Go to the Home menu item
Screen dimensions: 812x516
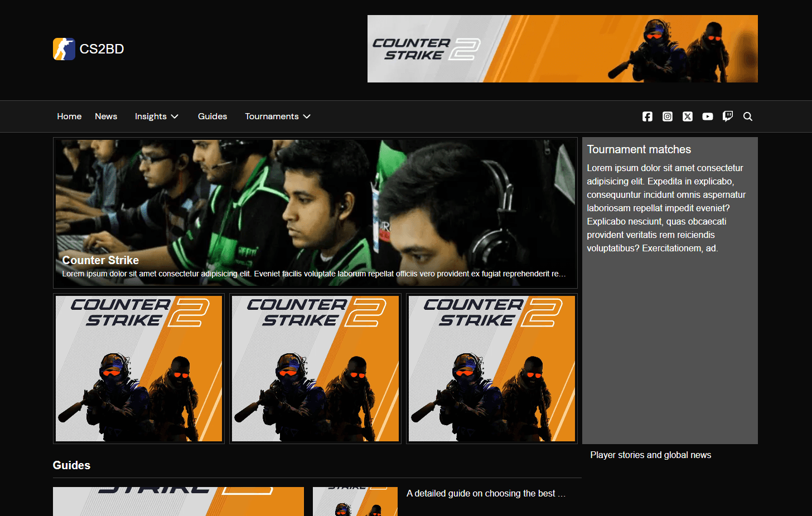[69, 116]
